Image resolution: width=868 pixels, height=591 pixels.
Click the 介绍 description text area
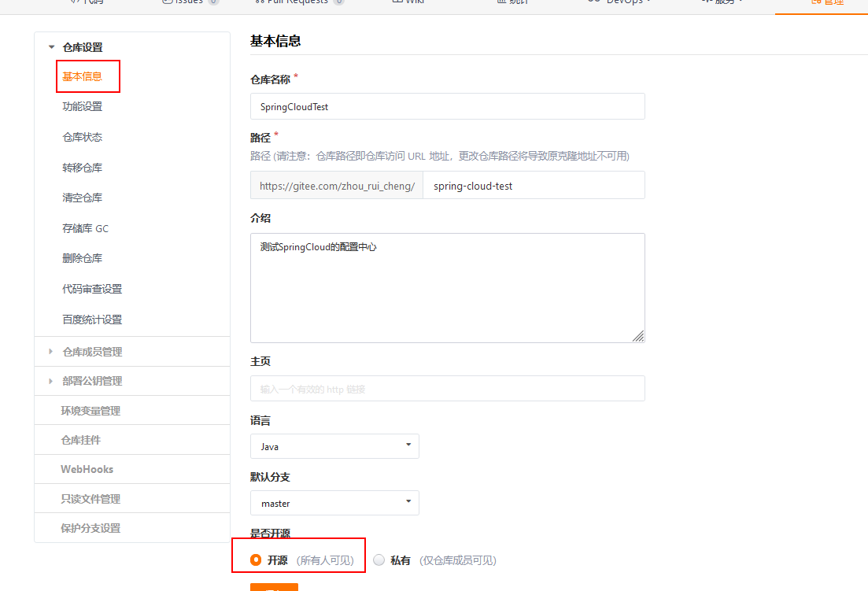click(447, 288)
